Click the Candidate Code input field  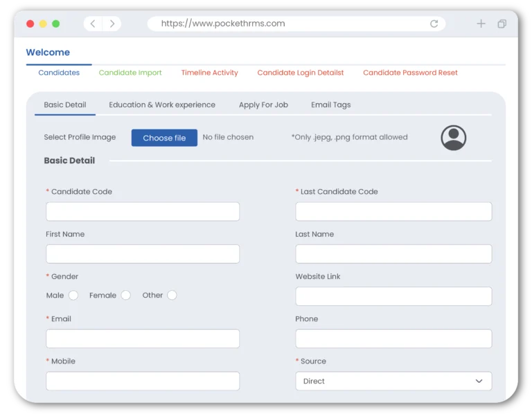tap(143, 212)
